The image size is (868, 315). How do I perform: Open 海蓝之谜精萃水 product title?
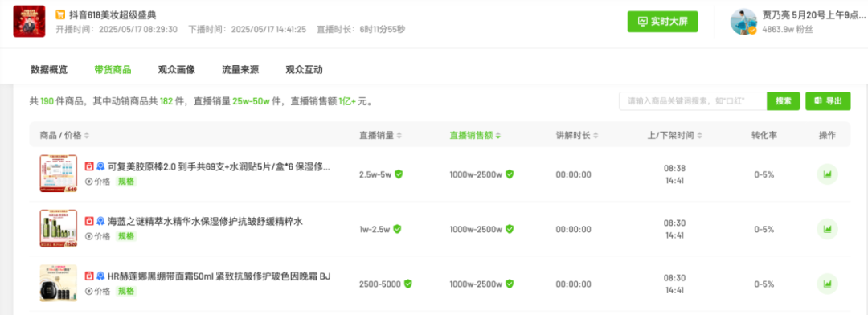coord(205,221)
